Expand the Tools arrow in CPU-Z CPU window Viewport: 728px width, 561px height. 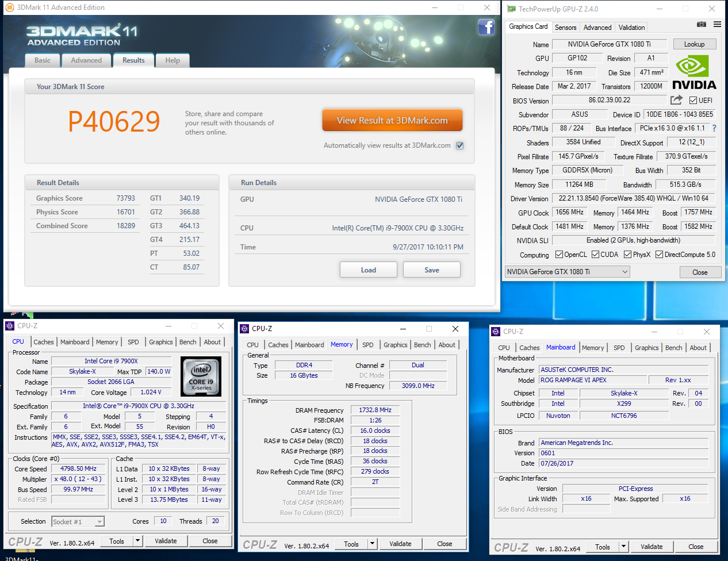coord(137,541)
